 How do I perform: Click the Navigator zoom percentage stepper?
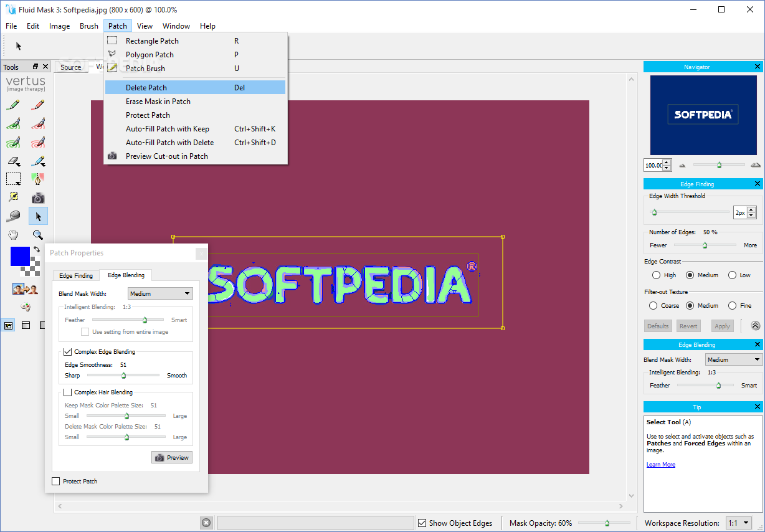pos(667,165)
